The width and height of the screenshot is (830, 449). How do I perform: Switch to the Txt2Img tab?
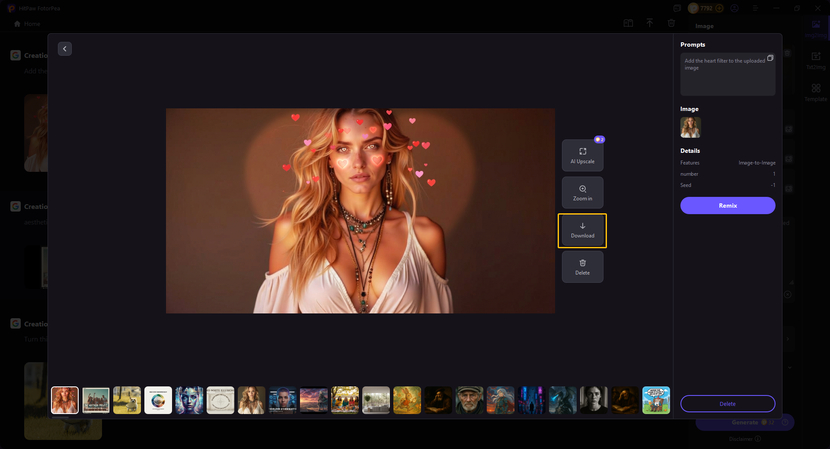coord(816,58)
